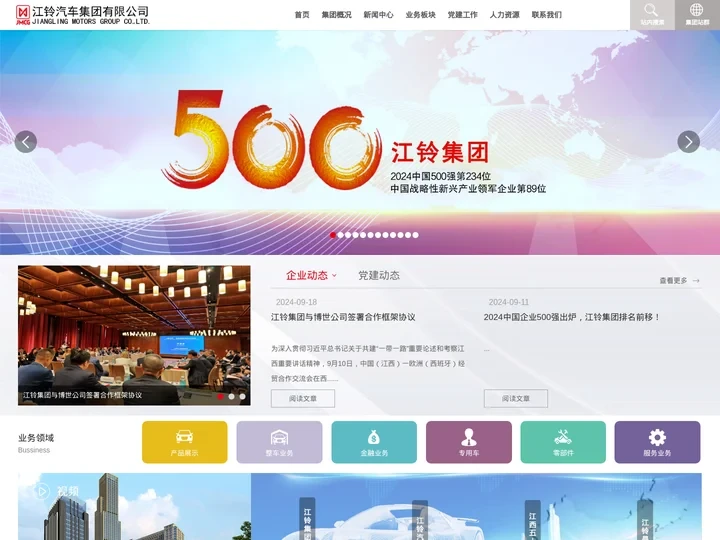Screen dimensions: 720x540
Task: Play the 视频 video icon
Action: [42, 491]
